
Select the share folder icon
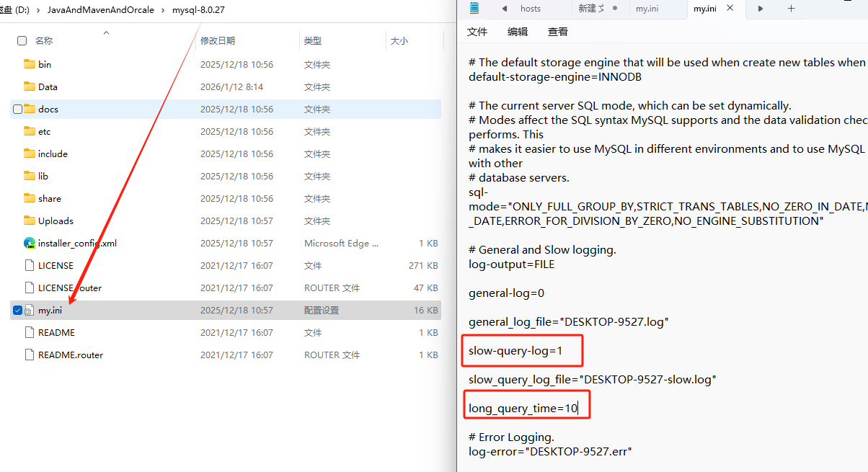[30, 198]
